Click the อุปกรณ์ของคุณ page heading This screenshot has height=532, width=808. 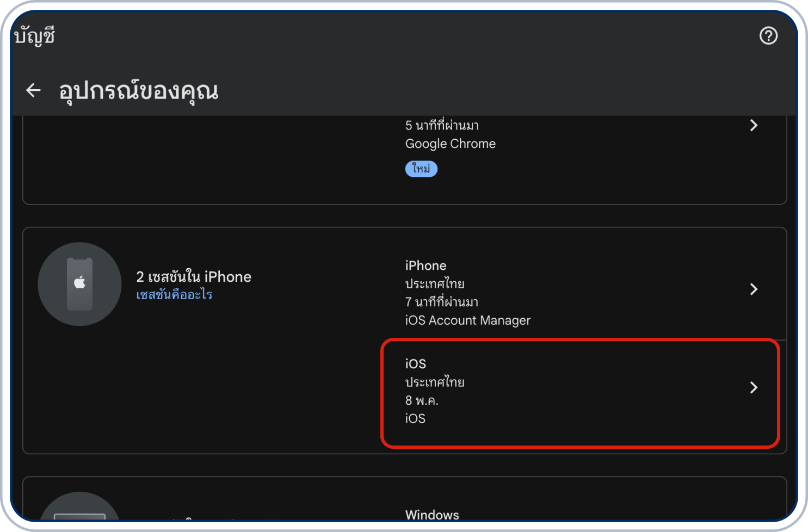click(139, 91)
